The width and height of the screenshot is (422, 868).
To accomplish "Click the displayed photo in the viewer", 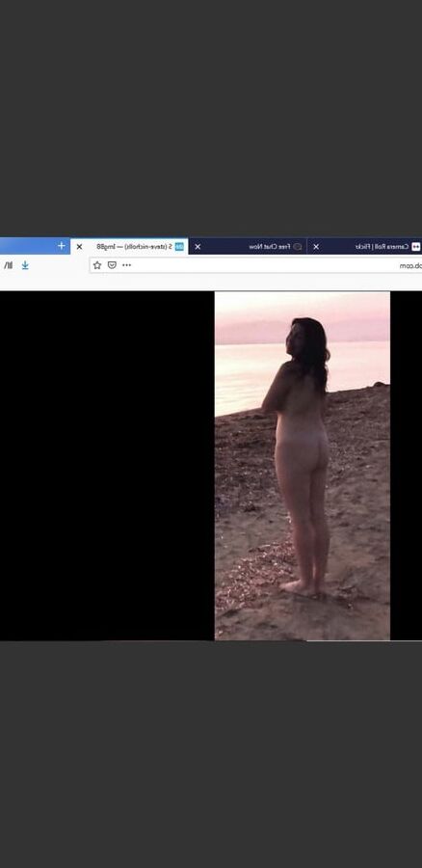I will [x=302, y=466].
